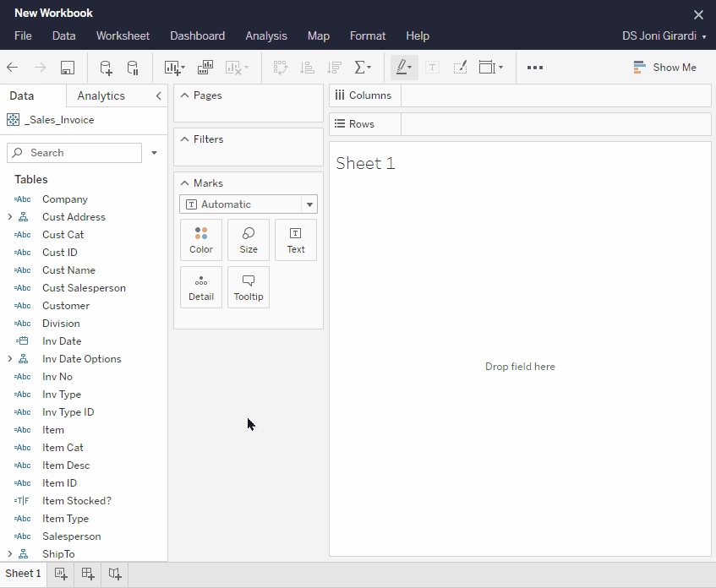The image size is (716, 588).
Task: Click the New Data Source icon
Action: [x=106, y=68]
